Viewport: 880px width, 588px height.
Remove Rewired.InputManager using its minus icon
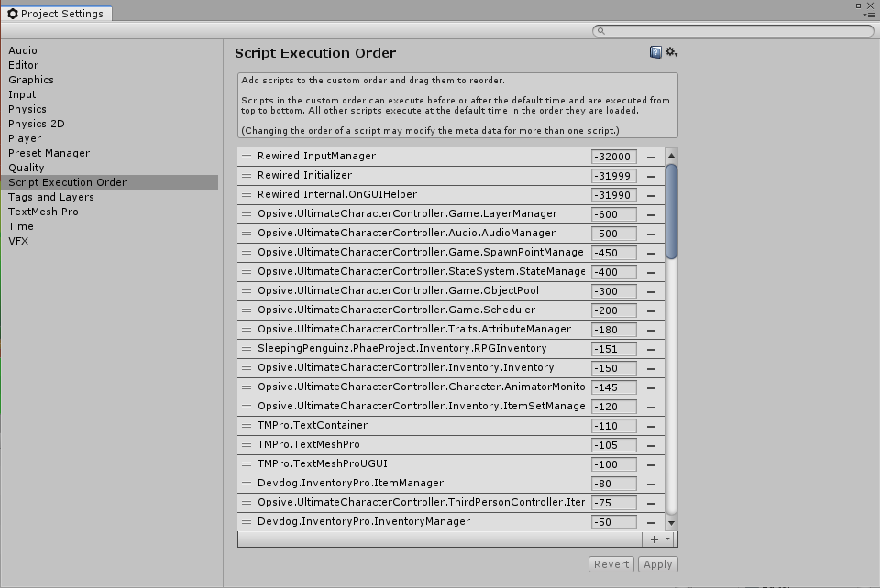pyautogui.click(x=651, y=157)
